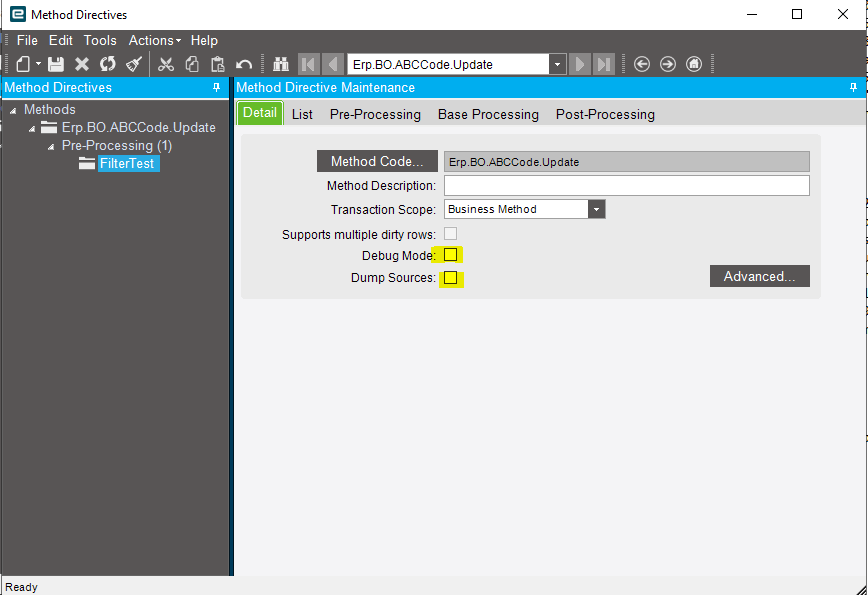Viewport: 868px width, 595px height.
Task: Select the FilterTest directive in tree
Action: (127, 163)
